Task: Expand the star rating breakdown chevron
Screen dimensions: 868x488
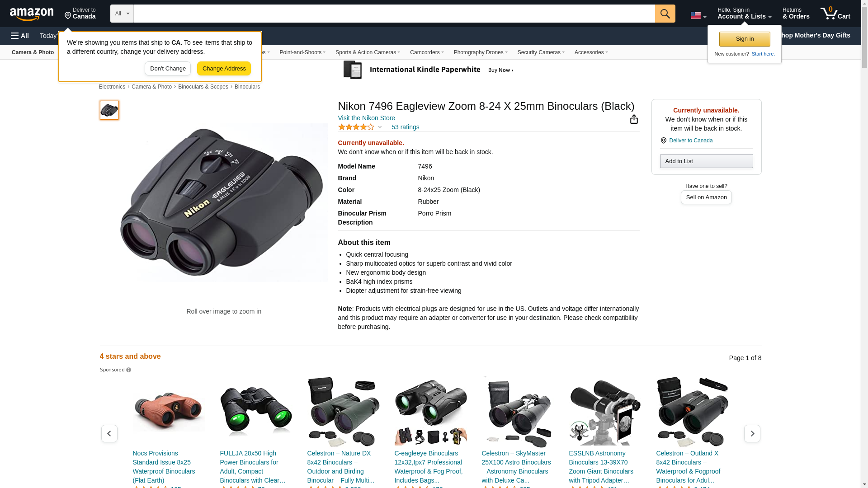Action: 380,127
